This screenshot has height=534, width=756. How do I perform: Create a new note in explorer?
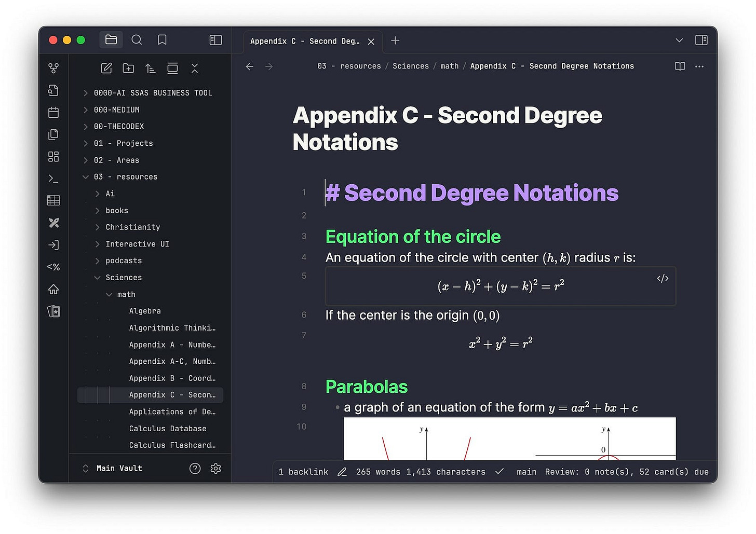click(x=106, y=69)
